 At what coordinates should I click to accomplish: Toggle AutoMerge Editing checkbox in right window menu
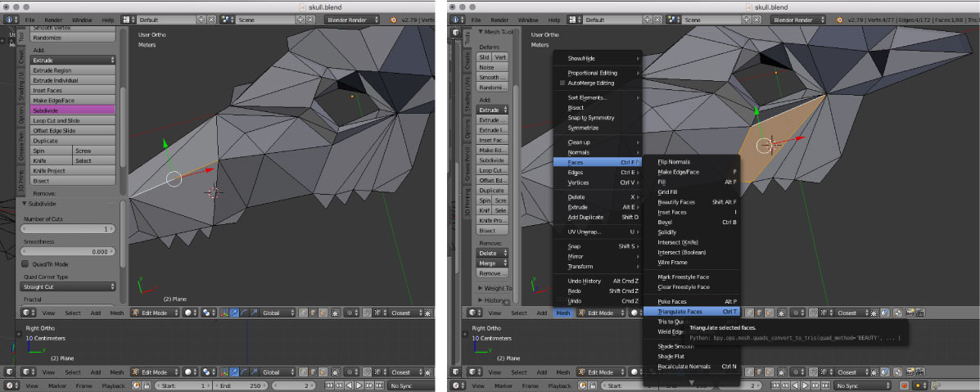(562, 83)
